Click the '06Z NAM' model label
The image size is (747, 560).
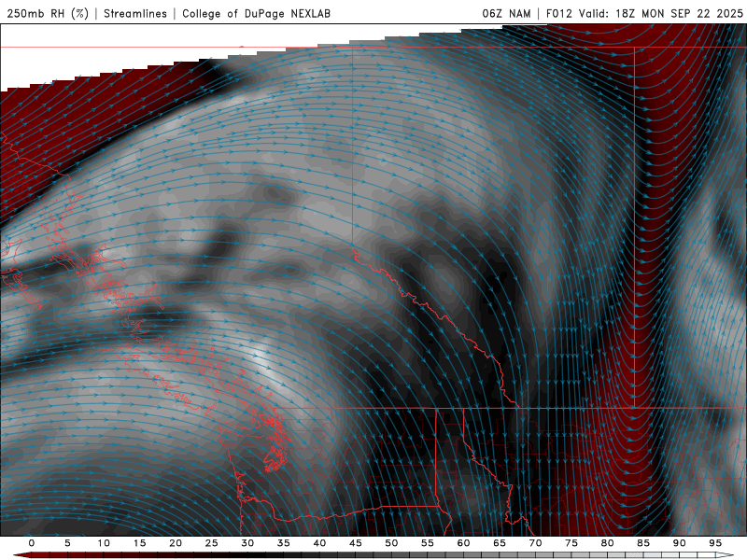506,13
